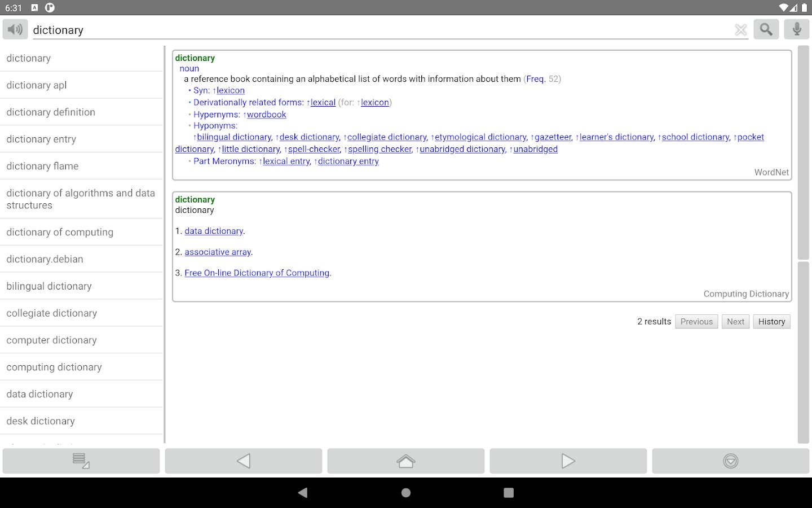Open the 'wordbook' hypernym link

266,115
